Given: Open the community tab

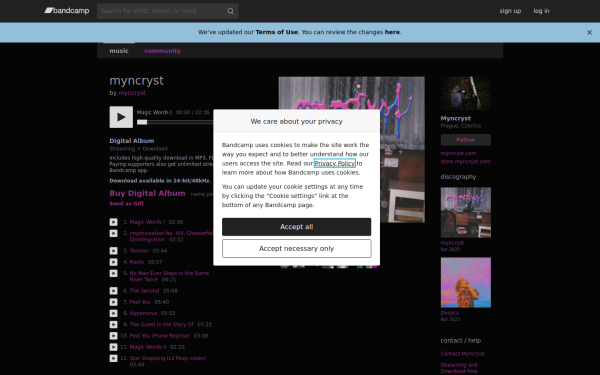Looking at the screenshot, I should pos(163,51).
